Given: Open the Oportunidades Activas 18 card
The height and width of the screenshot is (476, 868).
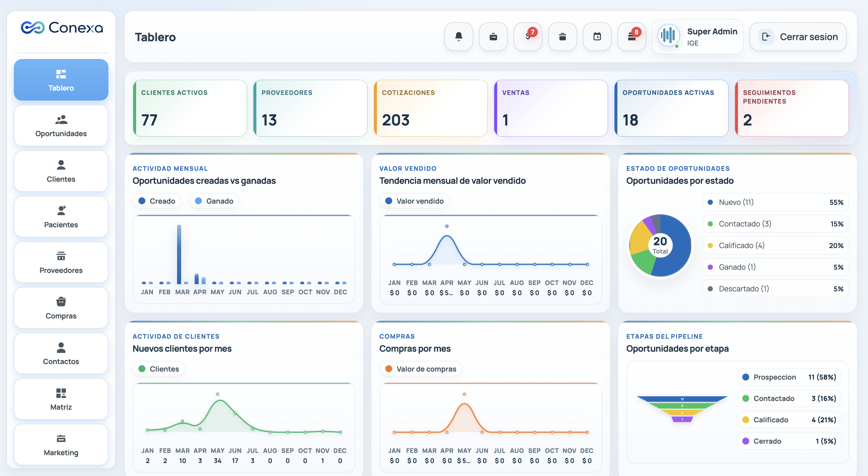Looking at the screenshot, I should pyautogui.click(x=671, y=108).
